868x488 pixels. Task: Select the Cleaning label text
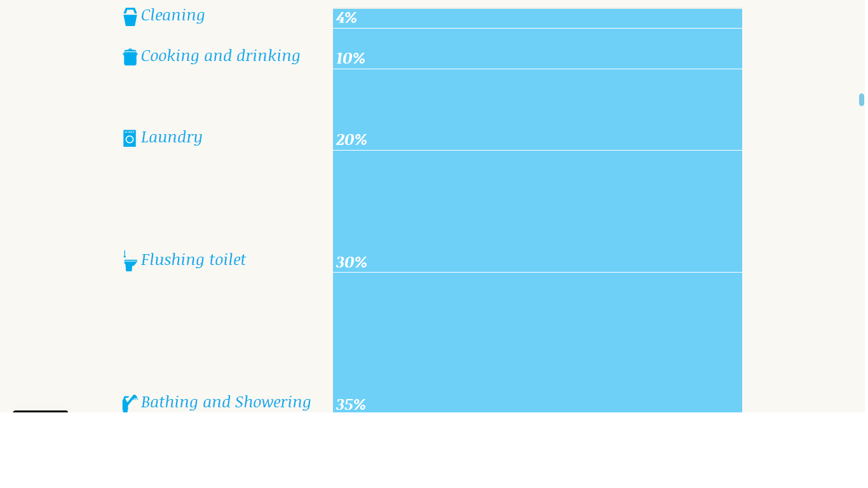tap(173, 15)
